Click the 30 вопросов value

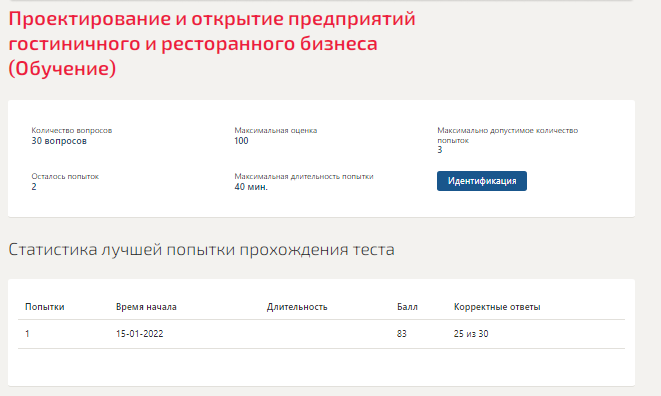coord(59,141)
